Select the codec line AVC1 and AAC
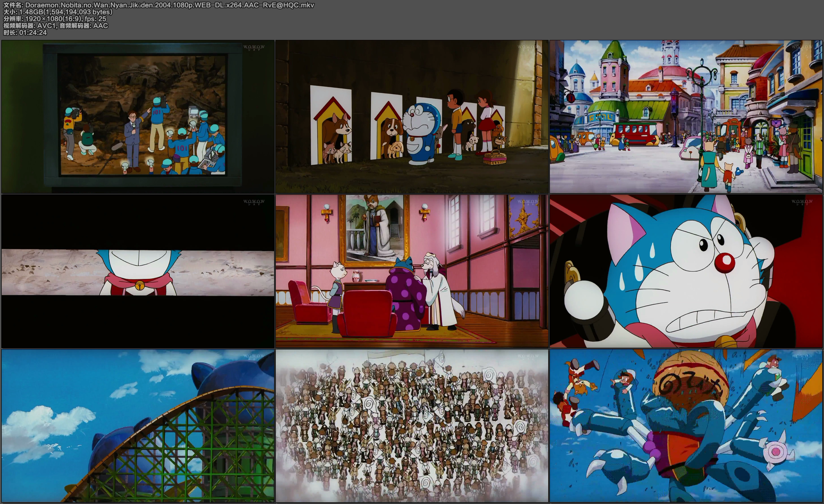Viewport: 824px width, 504px height. coord(55,26)
